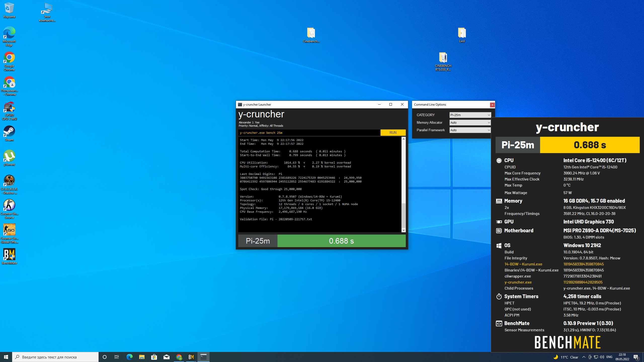The width and height of the screenshot is (644, 362).
Task: Open the clock showing 22:18
Action: [x=622, y=357]
